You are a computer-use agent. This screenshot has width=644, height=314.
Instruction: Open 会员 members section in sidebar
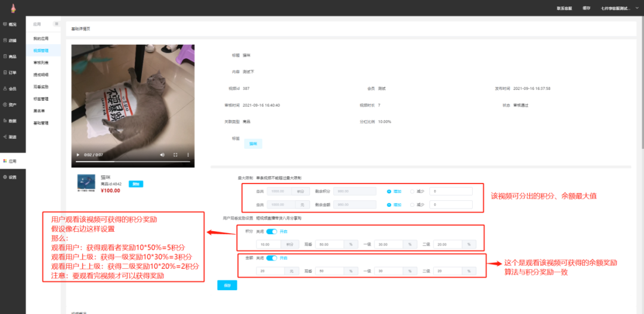10,89
